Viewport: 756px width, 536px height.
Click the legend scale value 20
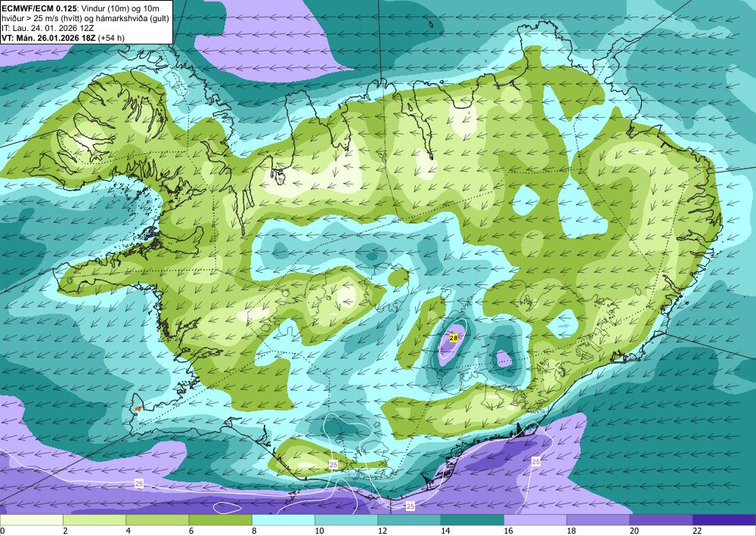click(634, 531)
